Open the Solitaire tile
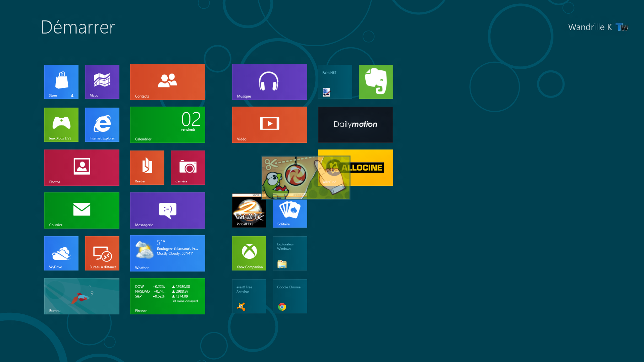 tap(290, 213)
